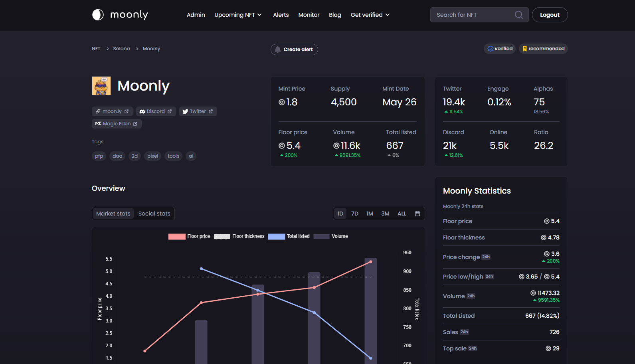This screenshot has width=635, height=364.
Task: Open the Admin menu item
Action: coord(196,15)
